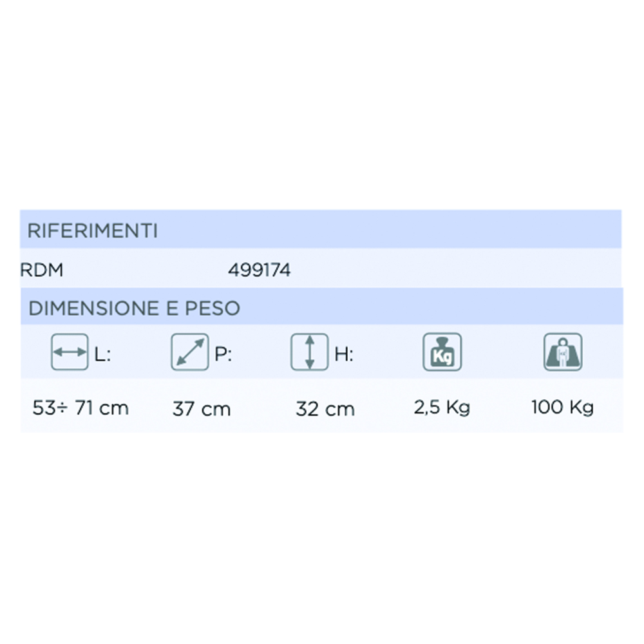Click the RIFERIMENTI section header
Image resolution: width=644 pixels, height=644 pixels.
(92, 231)
